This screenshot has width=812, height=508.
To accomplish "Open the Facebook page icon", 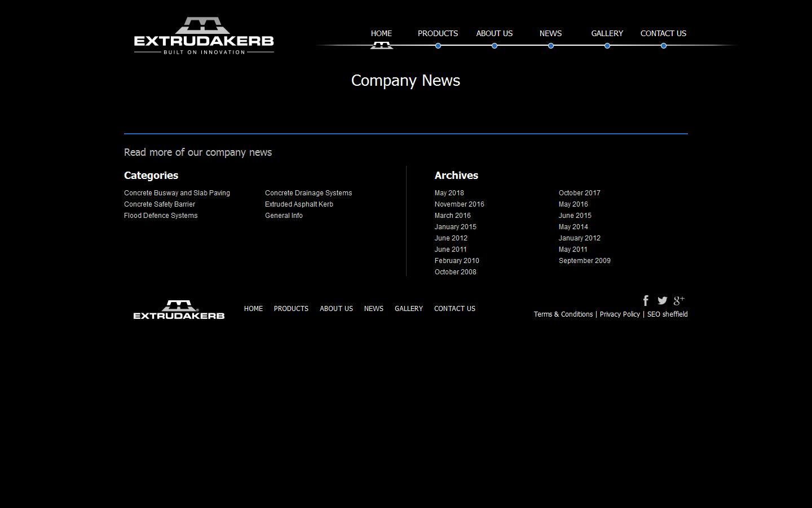I will point(645,301).
